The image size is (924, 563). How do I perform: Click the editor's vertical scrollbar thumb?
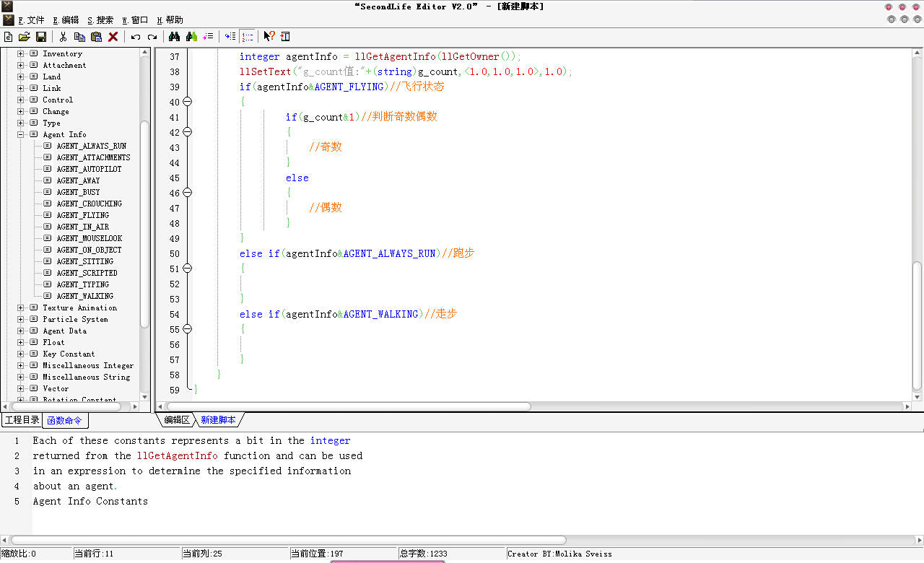click(x=917, y=325)
